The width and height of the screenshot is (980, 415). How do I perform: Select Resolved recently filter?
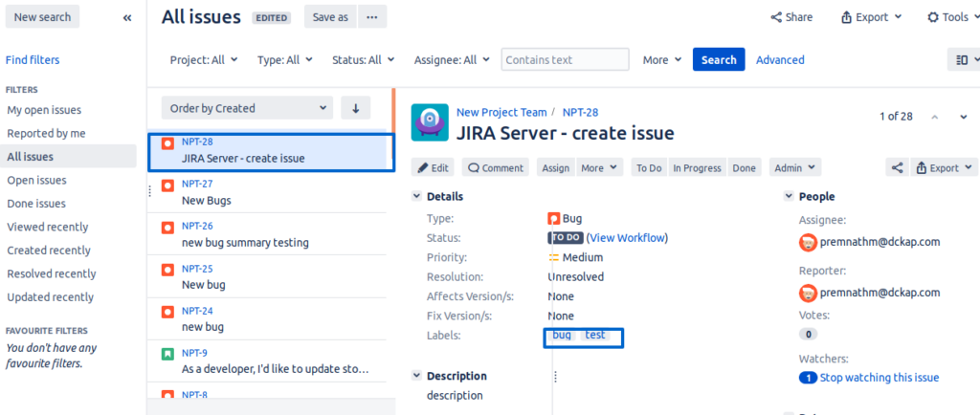click(52, 274)
